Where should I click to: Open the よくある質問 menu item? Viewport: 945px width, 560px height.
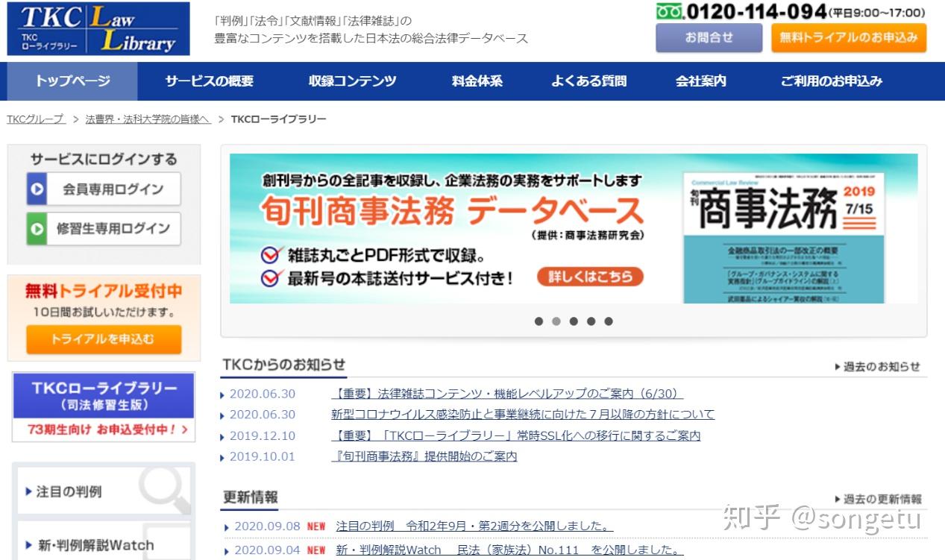tap(588, 81)
